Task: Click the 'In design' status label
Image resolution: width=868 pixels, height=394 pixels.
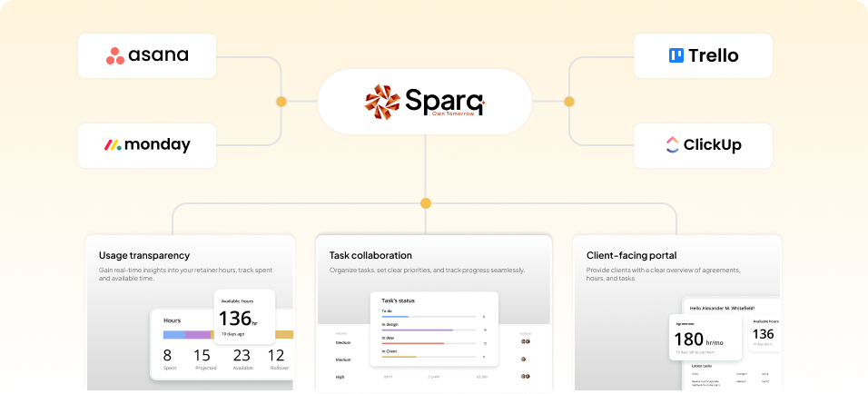Action: pyautogui.click(x=390, y=325)
